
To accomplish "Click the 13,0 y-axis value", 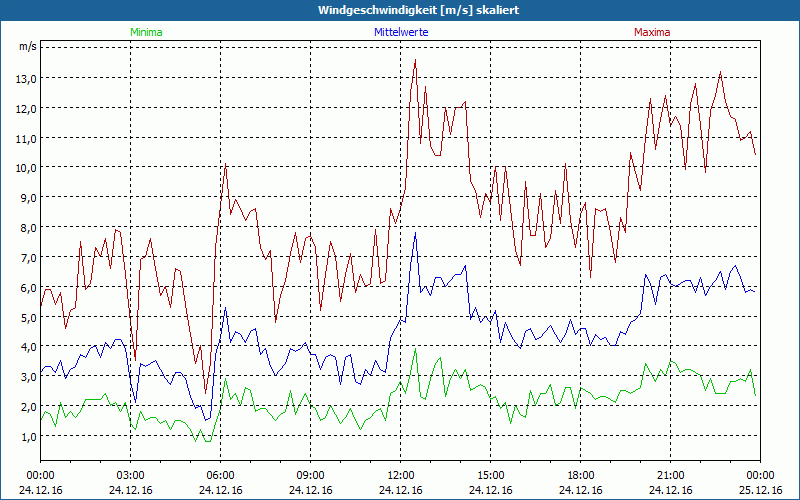I will (x=28, y=78).
